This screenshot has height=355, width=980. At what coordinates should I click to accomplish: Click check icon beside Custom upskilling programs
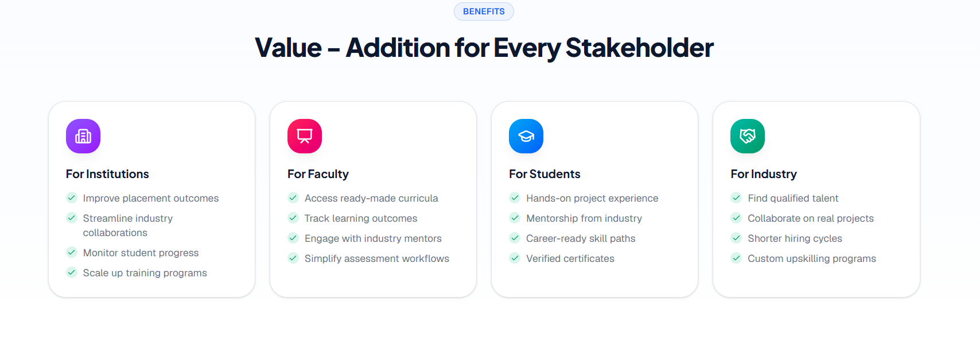[x=736, y=258]
